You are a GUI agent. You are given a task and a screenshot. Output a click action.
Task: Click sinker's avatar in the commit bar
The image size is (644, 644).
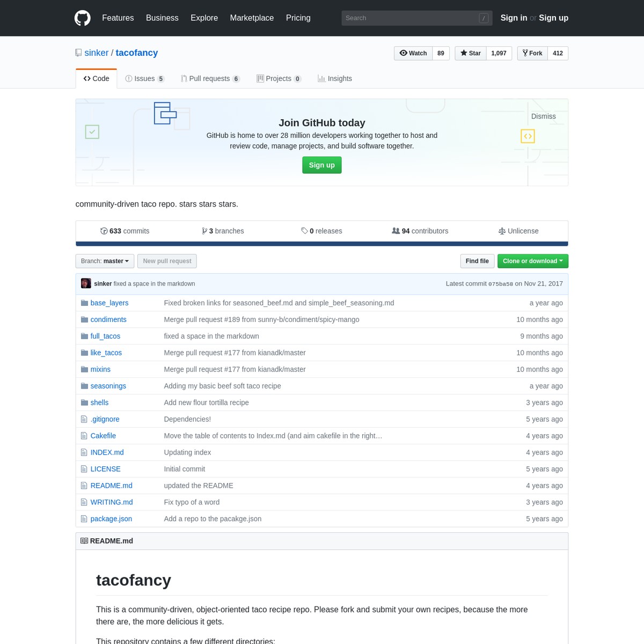pos(86,283)
